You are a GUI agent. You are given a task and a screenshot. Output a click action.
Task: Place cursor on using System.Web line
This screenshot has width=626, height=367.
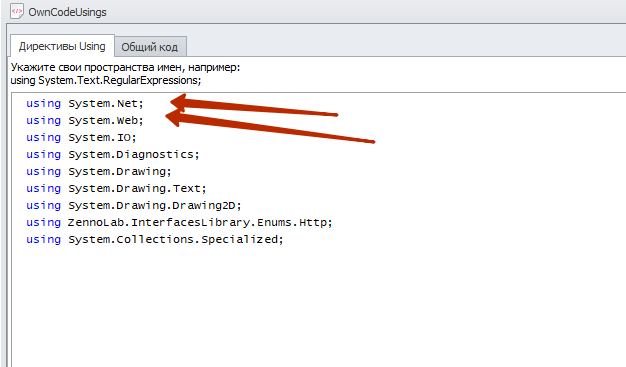pos(85,120)
